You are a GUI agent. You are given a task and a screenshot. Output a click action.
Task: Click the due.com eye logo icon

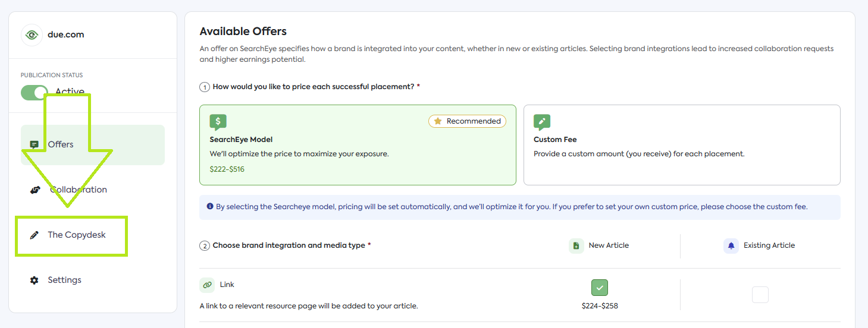pyautogui.click(x=32, y=34)
